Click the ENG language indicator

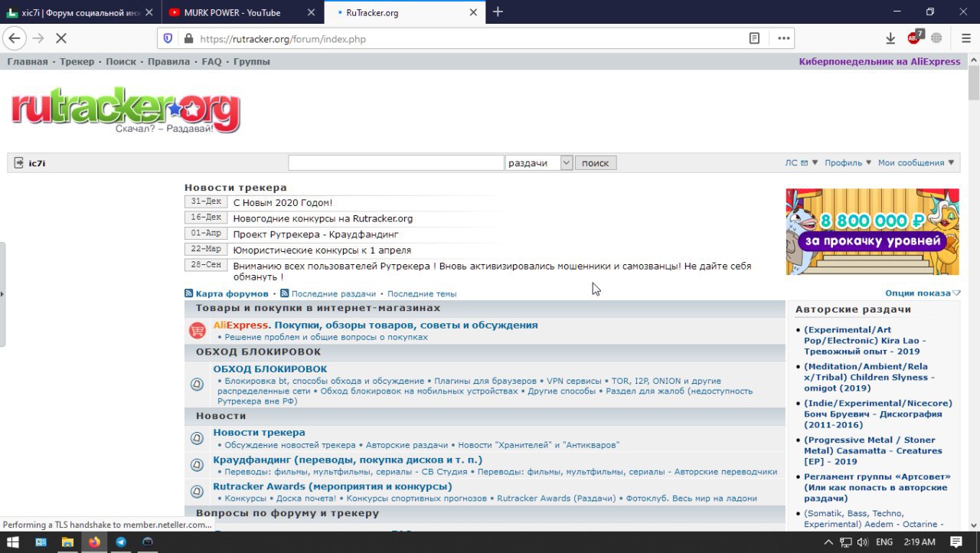[884, 542]
